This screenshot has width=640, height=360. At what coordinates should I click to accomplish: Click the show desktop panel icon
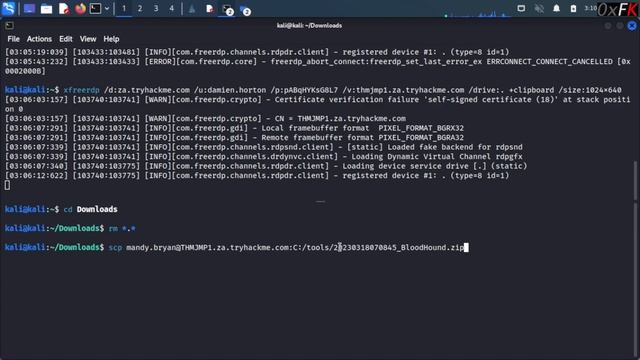pyautogui.click(x=29, y=9)
